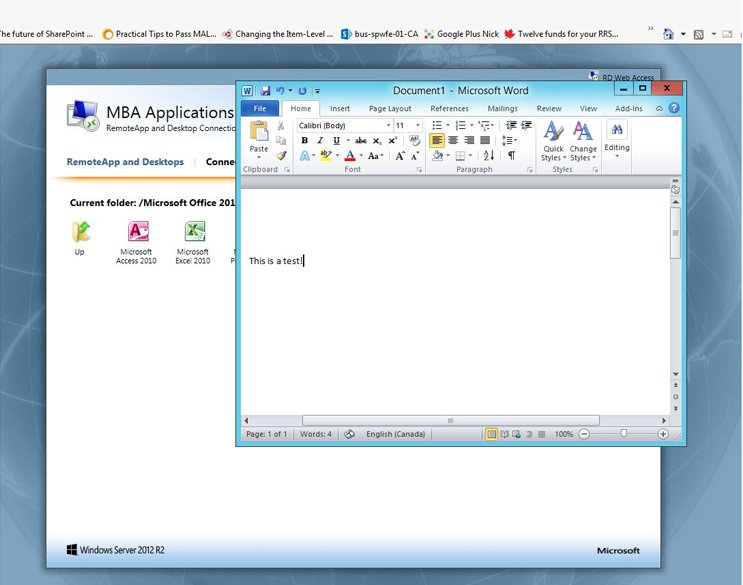Click the proofing errors status icon
The width and height of the screenshot is (743, 585).
tap(349, 434)
